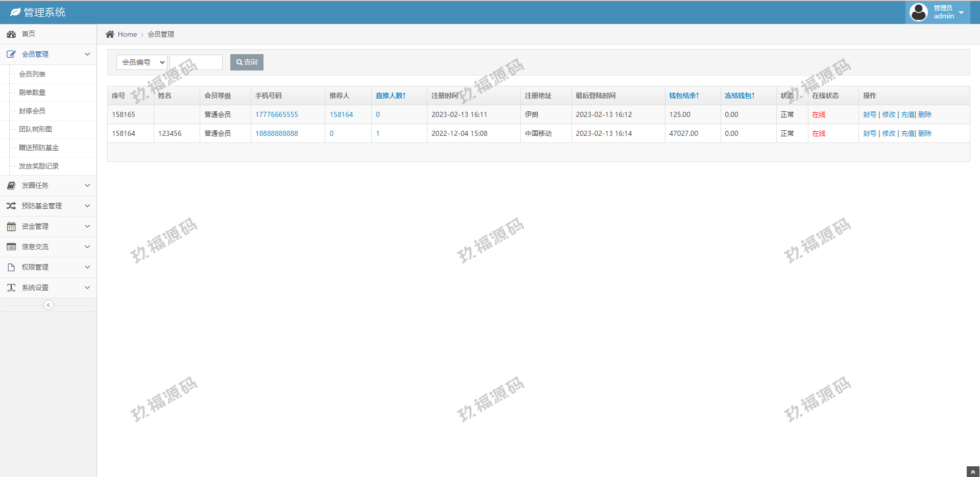This screenshot has height=477, width=980.
Task: Click the shuffle icon beside 预防基金管理
Action: pyautogui.click(x=11, y=206)
